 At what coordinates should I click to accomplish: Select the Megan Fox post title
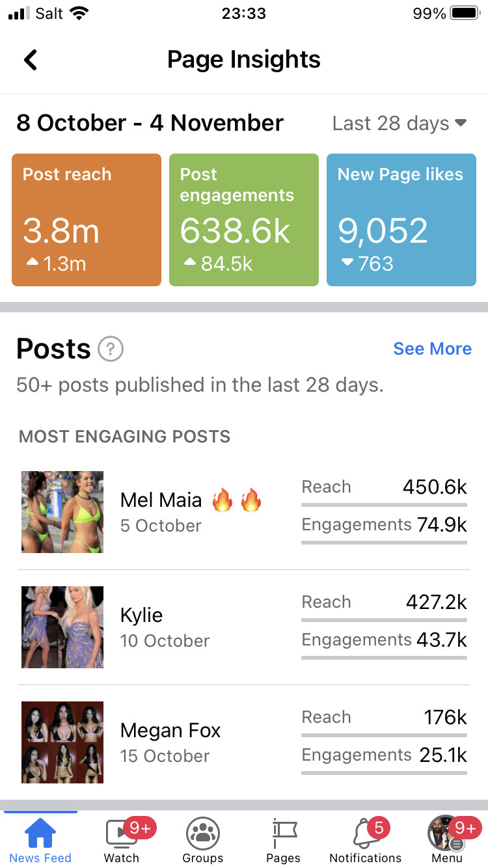(170, 730)
